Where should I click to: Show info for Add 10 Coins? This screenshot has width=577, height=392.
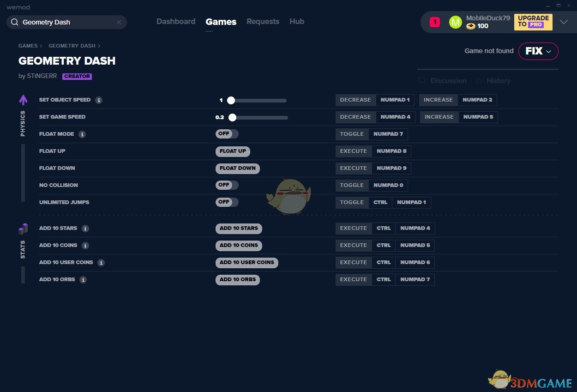(85, 246)
